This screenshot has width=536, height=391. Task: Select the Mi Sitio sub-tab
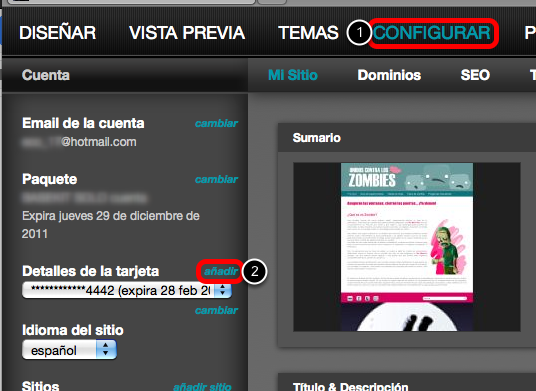pyautogui.click(x=293, y=75)
